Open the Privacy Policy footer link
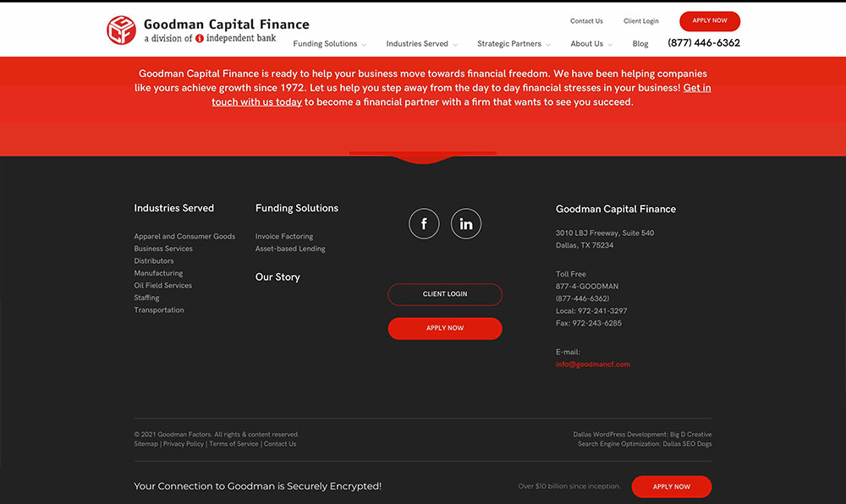The width and height of the screenshot is (846, 504). (184, 444)
